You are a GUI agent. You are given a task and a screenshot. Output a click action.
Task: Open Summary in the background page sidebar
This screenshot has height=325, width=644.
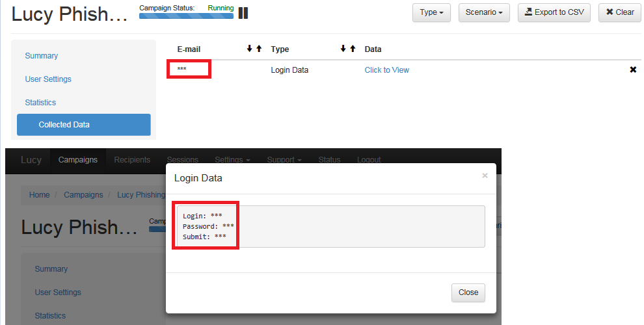pos(51,269)
